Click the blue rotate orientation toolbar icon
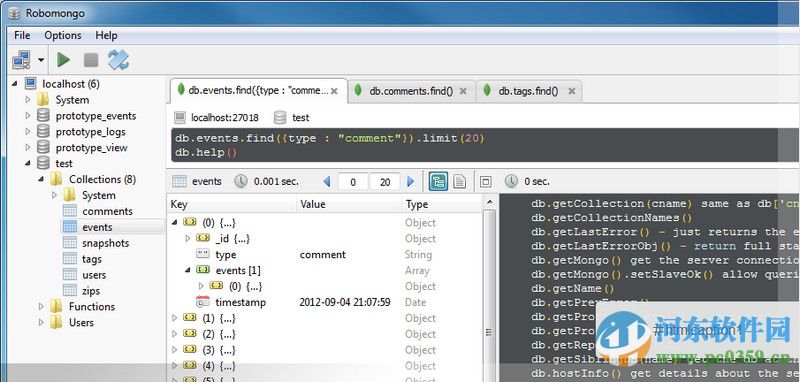This screenshot has width=800, height=382. click(x=118, y=60)
